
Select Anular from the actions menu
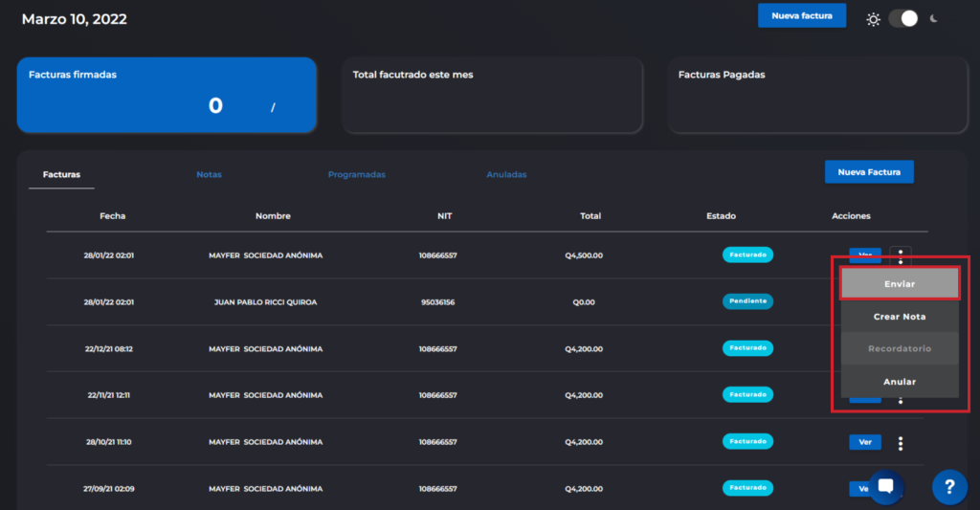point(900,382)
